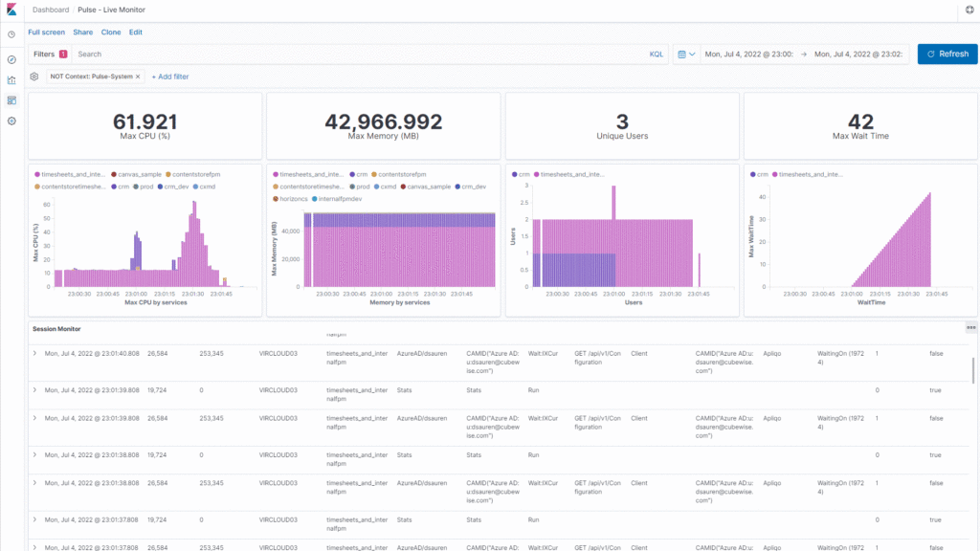
Task: Click Share in dashboard menu
Action: coord(83,32)
